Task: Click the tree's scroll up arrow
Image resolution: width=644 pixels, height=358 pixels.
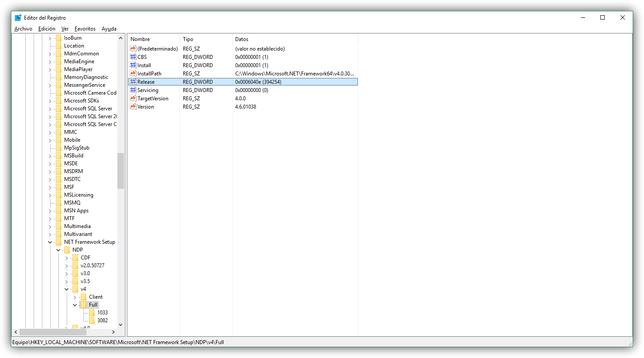Action: point(121,38)
